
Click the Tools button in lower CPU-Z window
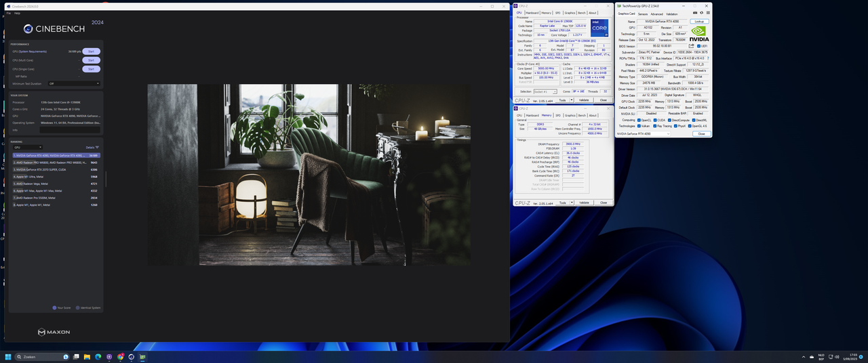pyautogui.click(x=562, y=202)
